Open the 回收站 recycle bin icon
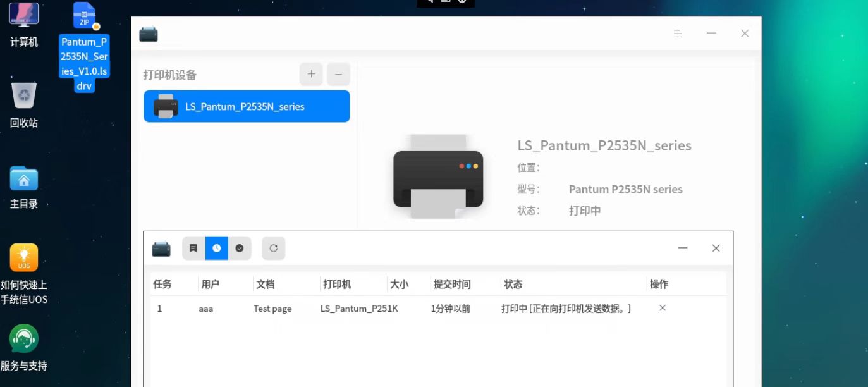 pos(24,105)
